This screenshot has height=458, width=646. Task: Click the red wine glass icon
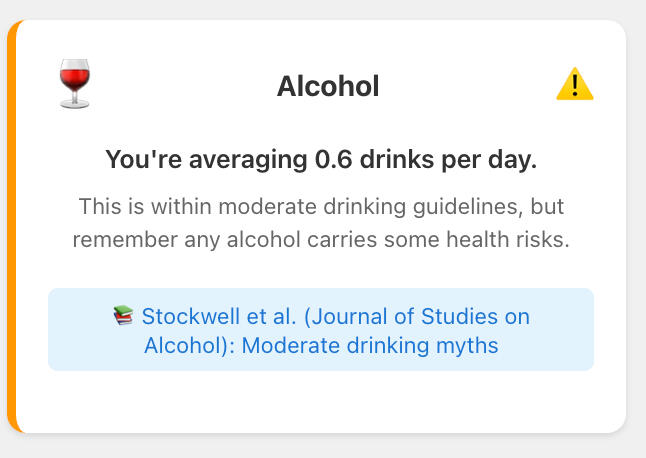73,84
